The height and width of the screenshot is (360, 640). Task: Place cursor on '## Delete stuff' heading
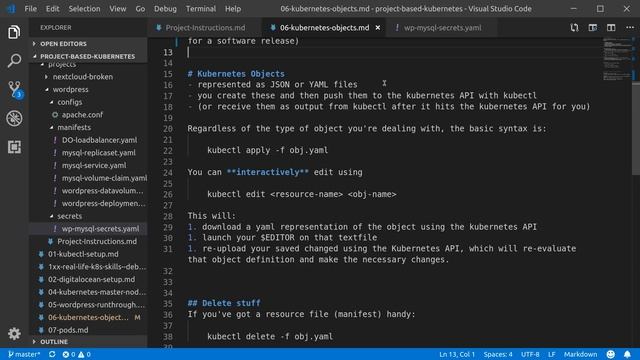pos(224,303)
